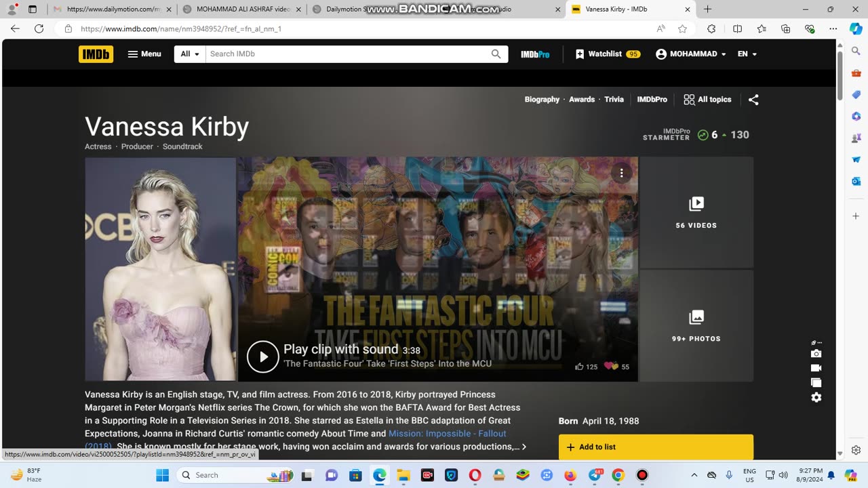This screenshot has width=868, height=488.
Task: Open the EN language selector
Action: coord(747,54)
